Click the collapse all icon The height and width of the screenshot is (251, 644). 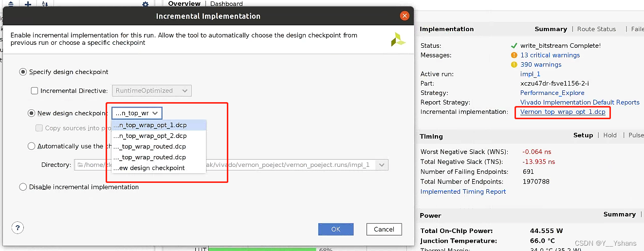(x=11, y=4)
